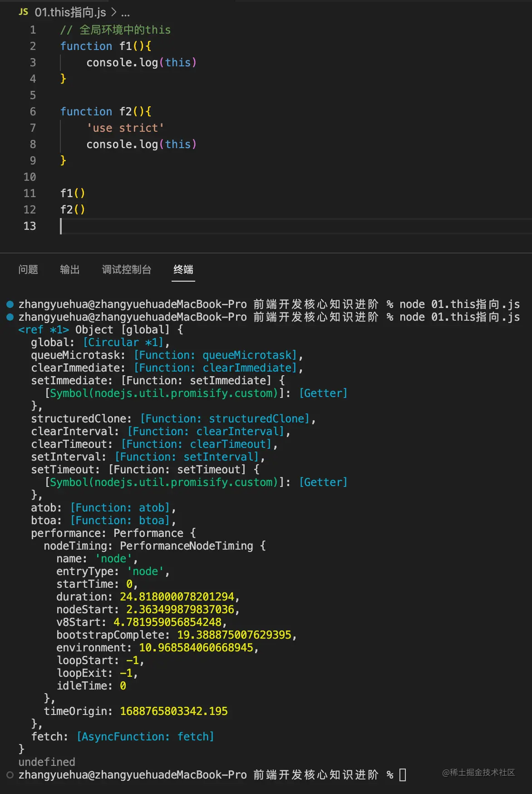Click the 'use strict' string on line 7
This screenshot has height=794, width=532.
(125, 128)
